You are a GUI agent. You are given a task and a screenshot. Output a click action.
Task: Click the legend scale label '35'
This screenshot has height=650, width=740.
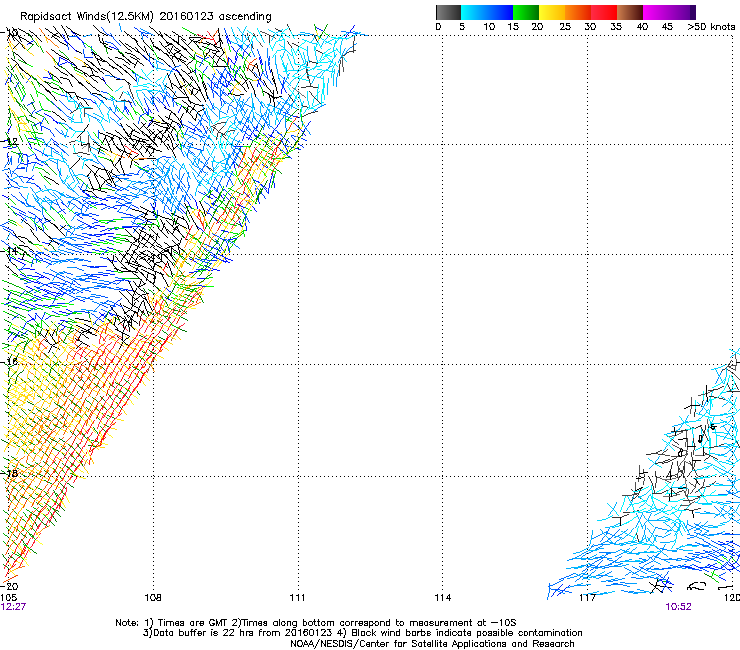point(616,26)
